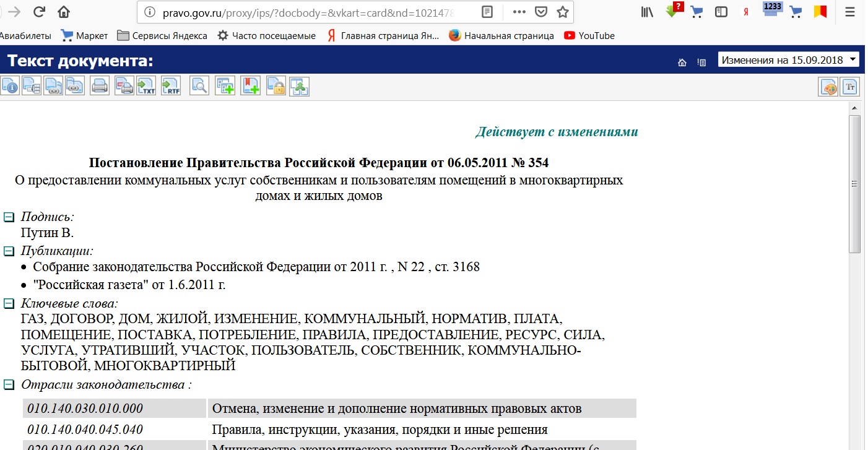The width and height of the screenshot is (868, 450).
Task: Save the page to Pocket
Action: coord(540,12)
